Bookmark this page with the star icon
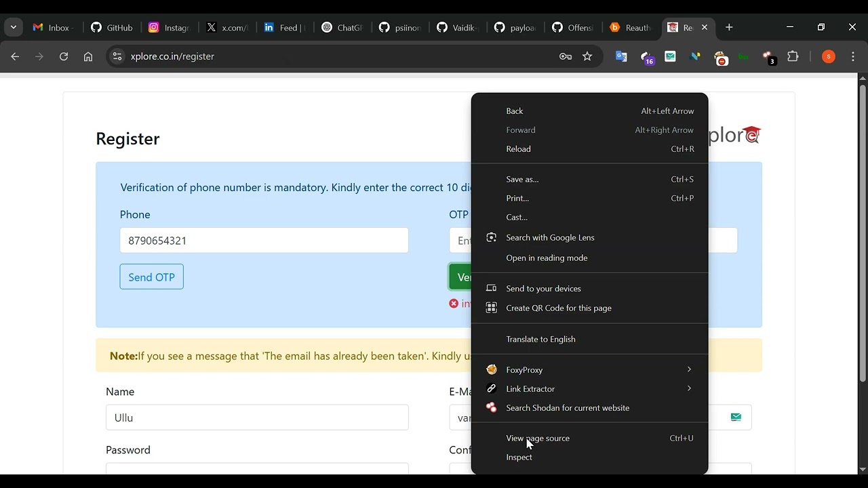This screenshot has width=868, height=488. 587,57
